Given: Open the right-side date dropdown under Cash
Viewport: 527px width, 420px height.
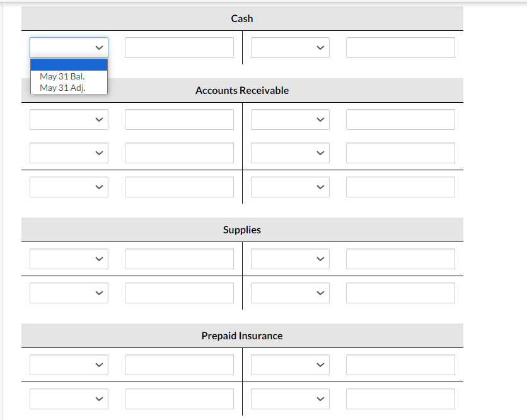Looking at the screenshot, I should tap(290, 47).
